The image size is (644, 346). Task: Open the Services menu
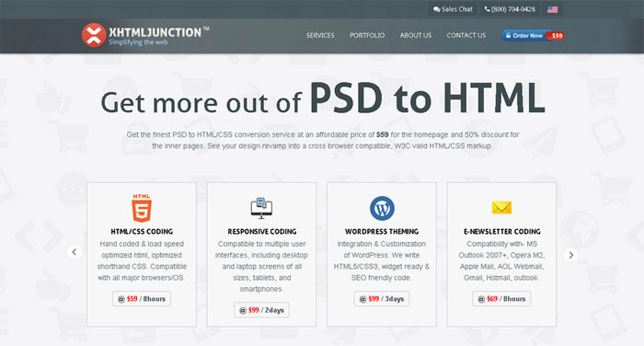click(x=320, y=35)
